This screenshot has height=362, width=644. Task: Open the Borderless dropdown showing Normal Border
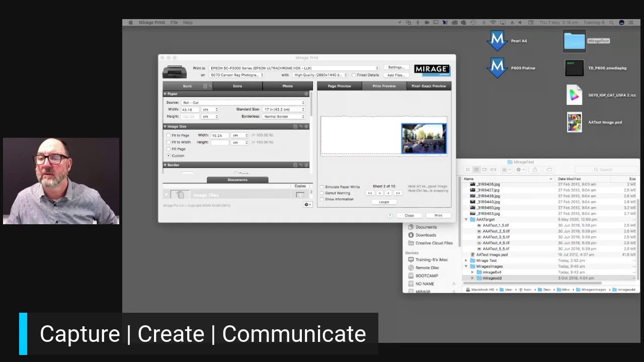pos(284,116)
